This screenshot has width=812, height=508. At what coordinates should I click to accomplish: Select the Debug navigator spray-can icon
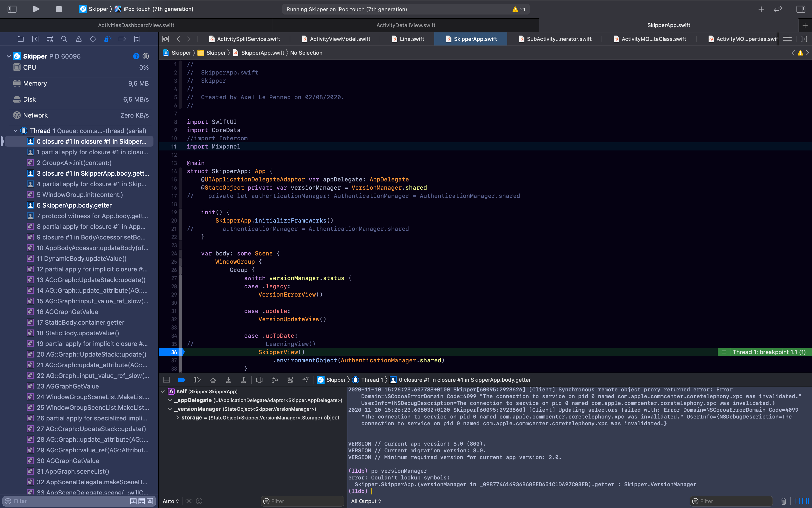(x=108, y=39)
